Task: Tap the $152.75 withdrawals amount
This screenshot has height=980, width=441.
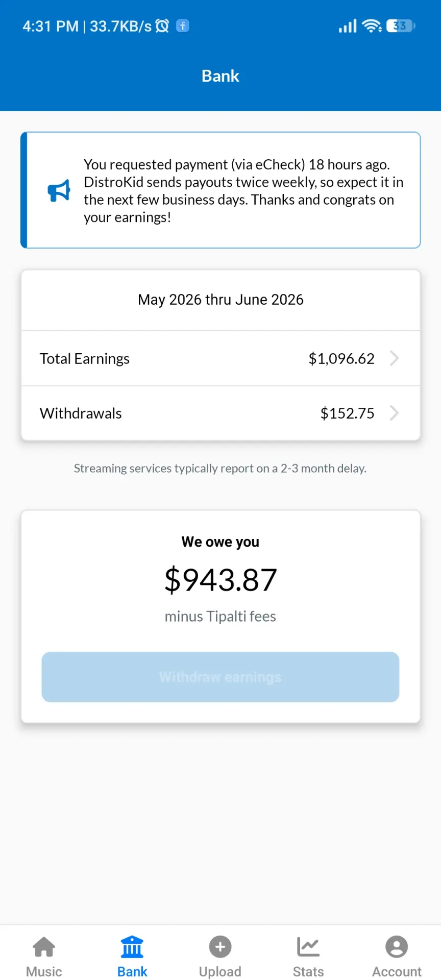Action: pos(347,413)
